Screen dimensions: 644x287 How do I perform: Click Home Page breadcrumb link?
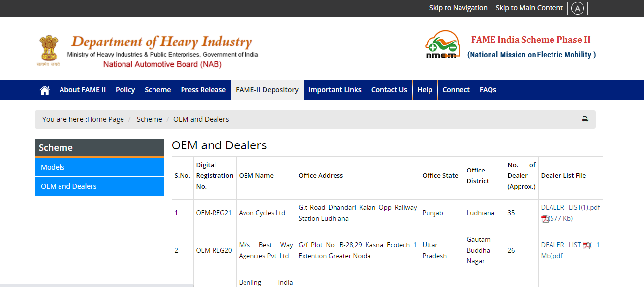(105, 119)
